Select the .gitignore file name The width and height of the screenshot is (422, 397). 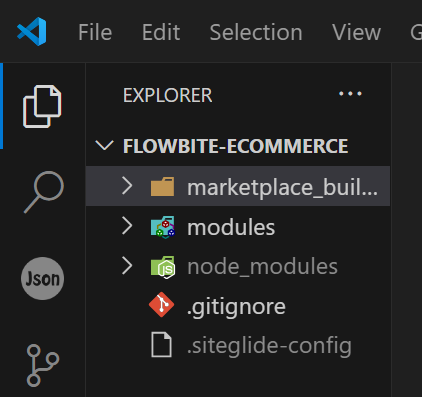click(236, 307)
